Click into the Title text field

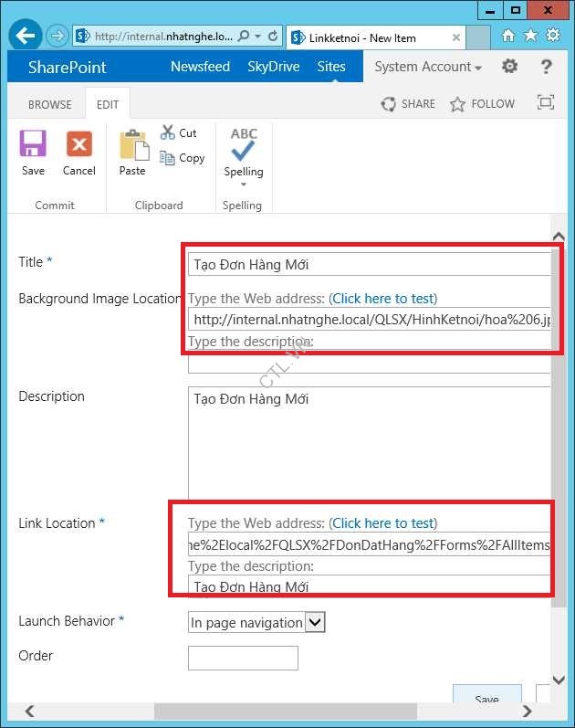coord(370,265)
